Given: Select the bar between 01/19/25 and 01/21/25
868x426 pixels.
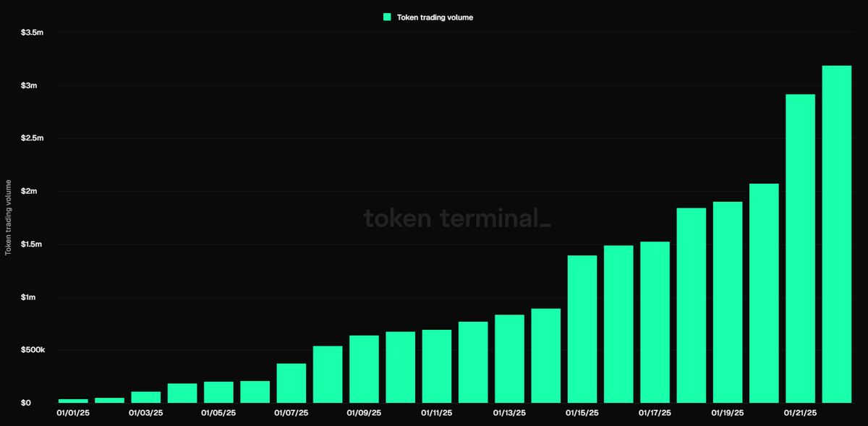Looking at the screenshot, I should coord(764,293).
